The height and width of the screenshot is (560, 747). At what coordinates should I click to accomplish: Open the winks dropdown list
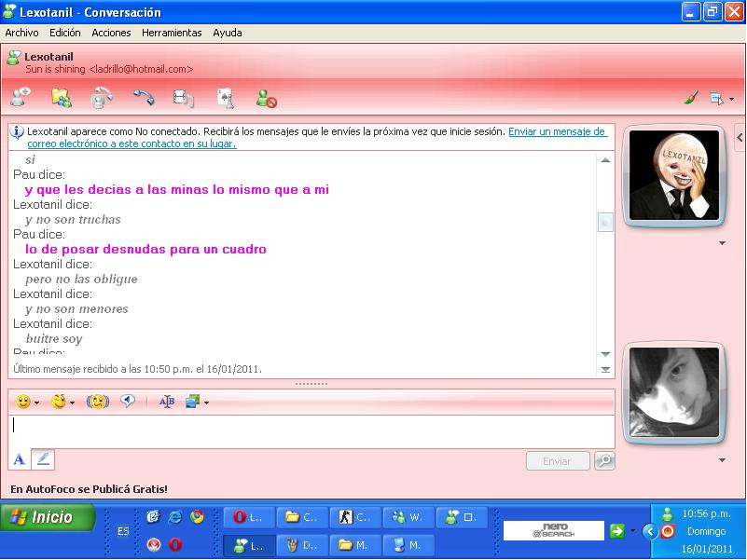(71, 403)
